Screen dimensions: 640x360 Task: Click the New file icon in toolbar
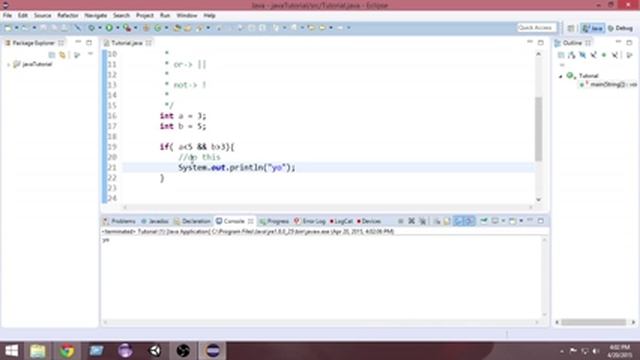pos(8,28)
